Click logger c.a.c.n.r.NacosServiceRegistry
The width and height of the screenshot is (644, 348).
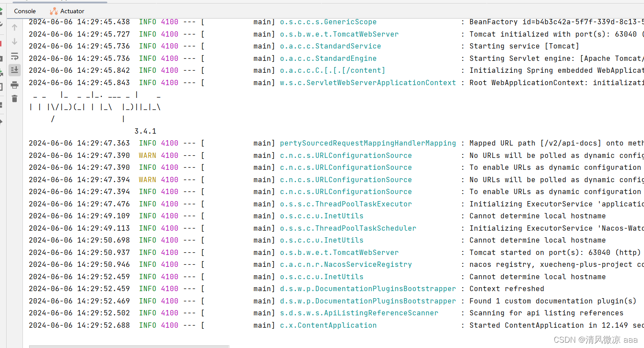point(346,265)
